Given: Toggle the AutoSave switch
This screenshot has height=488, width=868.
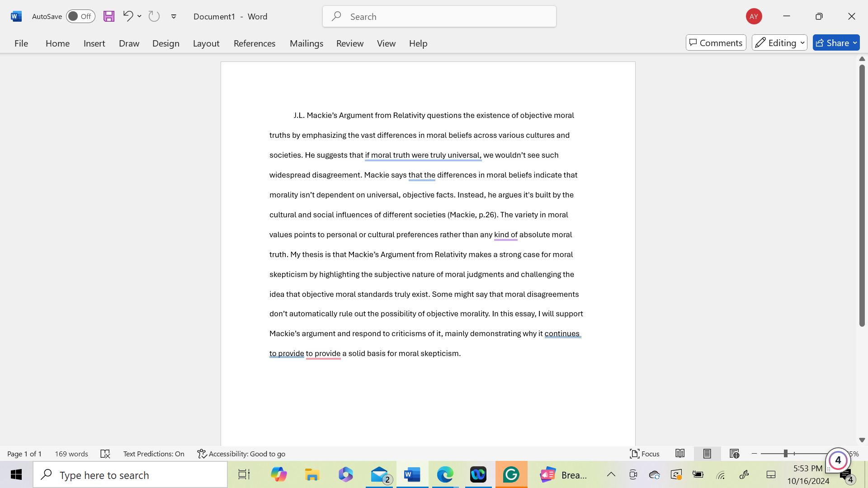Looking at the screenshot, I should click(80, 16).
